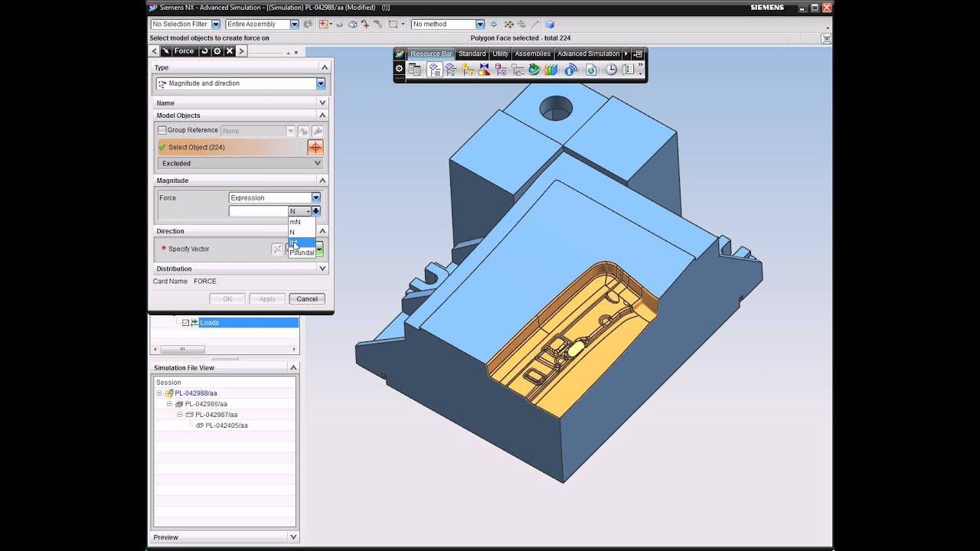
Task: Select Poundal unit from dropdown list
Action: tap(302, 253)
